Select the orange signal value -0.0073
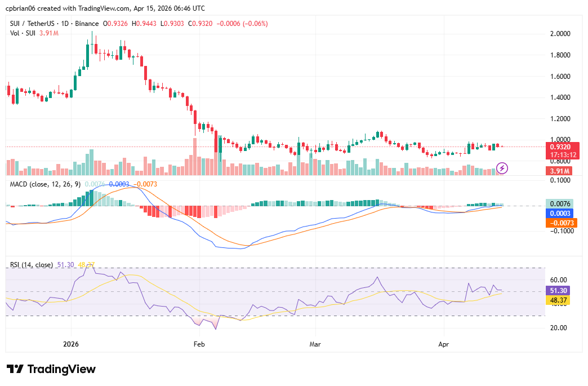588x386 pixels. pos(561,223)
